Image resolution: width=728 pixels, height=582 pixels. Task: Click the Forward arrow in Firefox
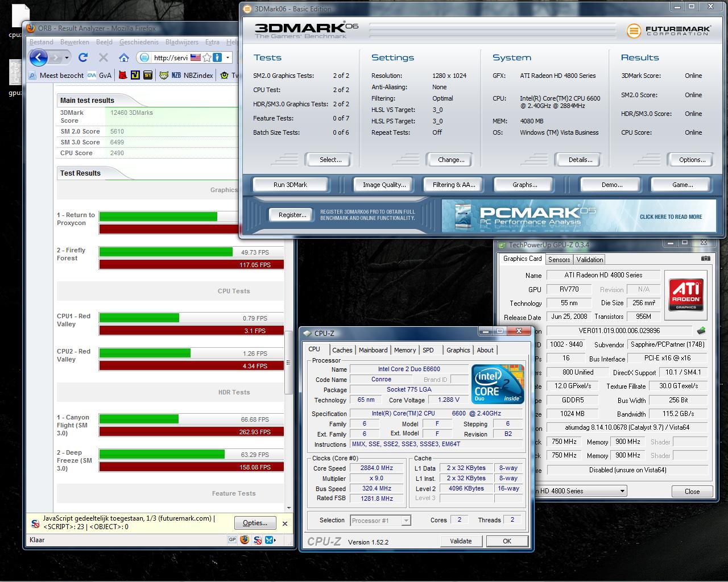[55, 57]
